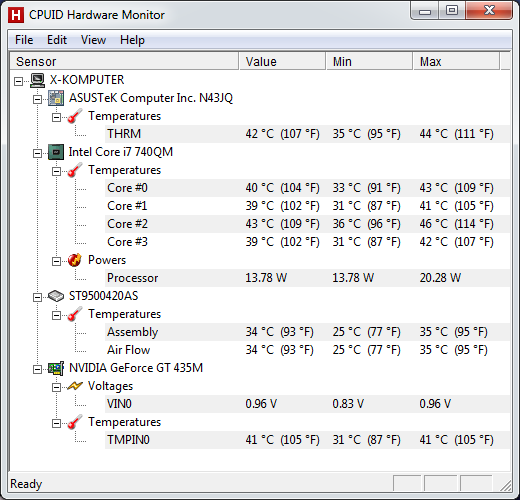The height and width of the screenshot is (500, 520).
Task: Collapse the NVIDIA GeForce GT 435M node
Action: (x=38, y=369)
